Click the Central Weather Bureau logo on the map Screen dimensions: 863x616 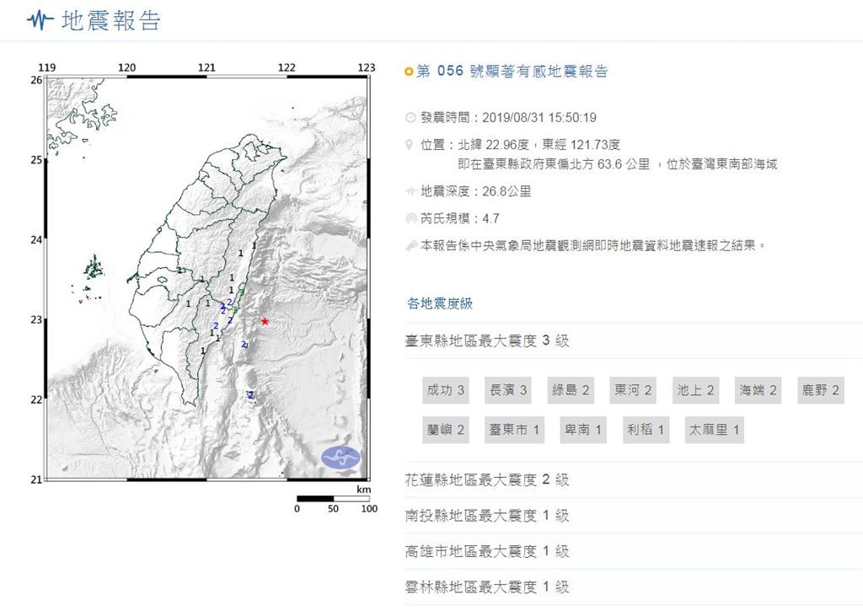point(341,457)
